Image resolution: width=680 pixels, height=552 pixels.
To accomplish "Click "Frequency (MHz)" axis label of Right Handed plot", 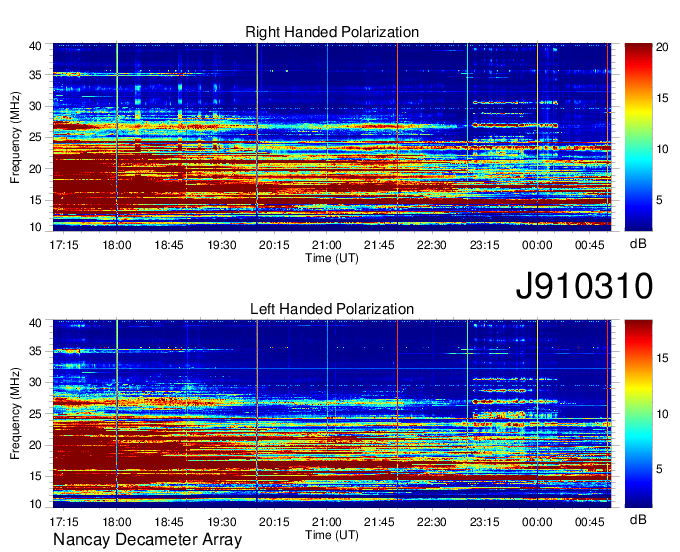I will 15,137.
